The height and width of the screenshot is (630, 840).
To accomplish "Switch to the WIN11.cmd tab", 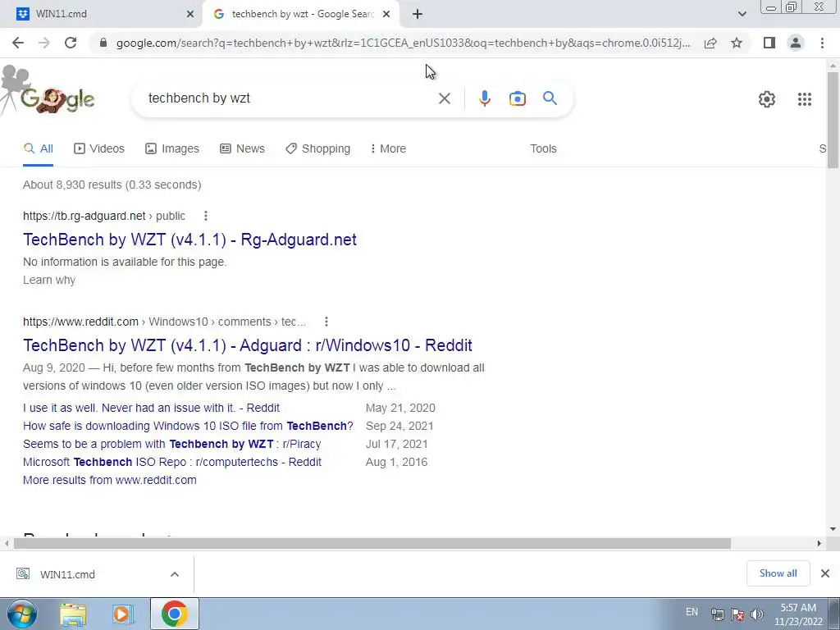I will 101,14.
